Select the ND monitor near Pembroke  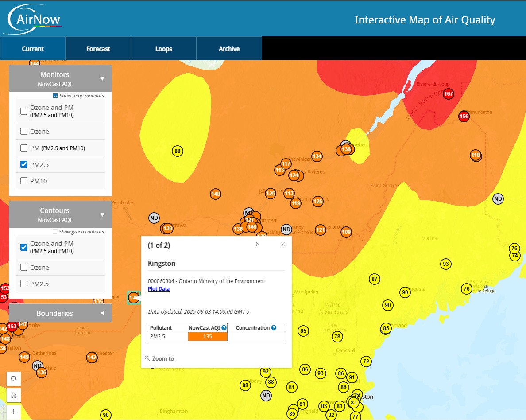coord(154,218)
